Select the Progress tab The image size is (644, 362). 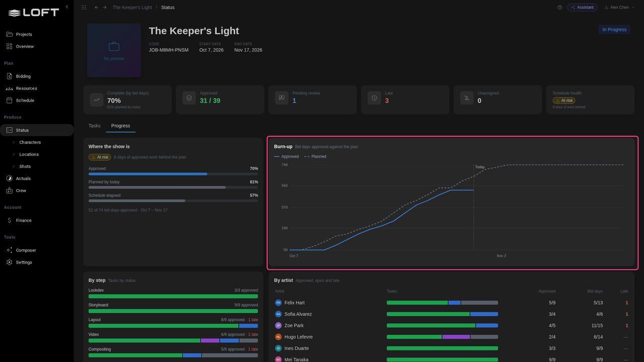[x=121, y=126]
